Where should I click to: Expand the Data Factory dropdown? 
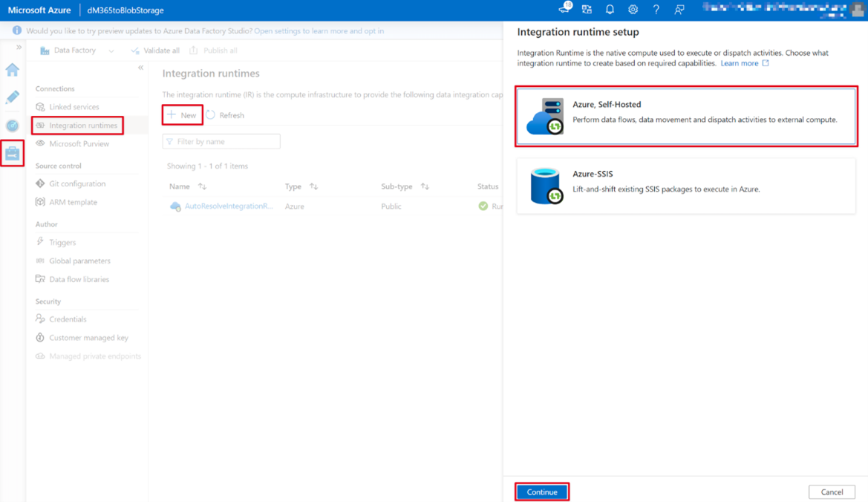110,50
